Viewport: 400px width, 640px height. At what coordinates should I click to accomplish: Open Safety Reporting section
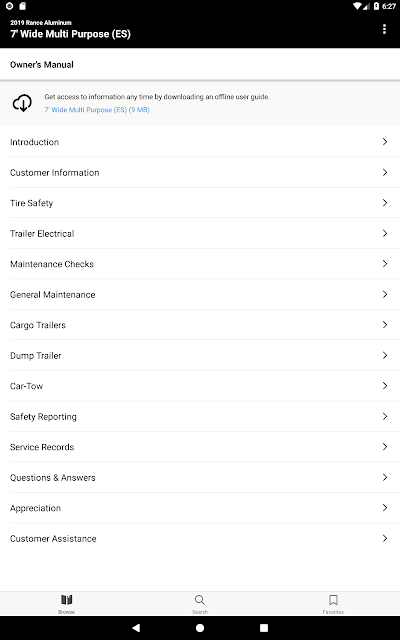coord(200,417)
